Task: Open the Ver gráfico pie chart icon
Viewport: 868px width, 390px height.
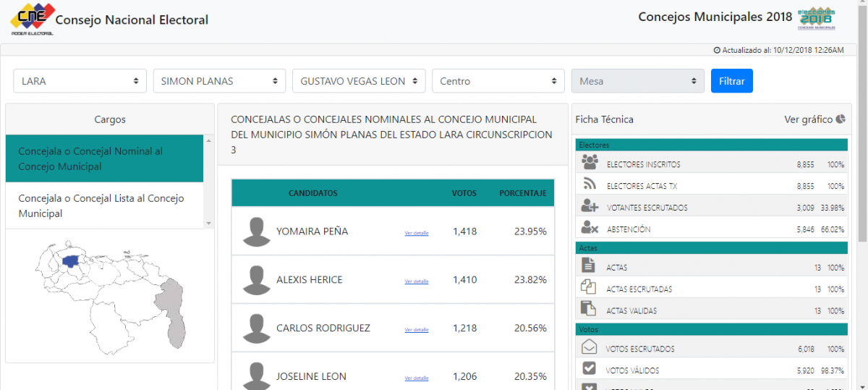Action: click(x=841, y=119)
